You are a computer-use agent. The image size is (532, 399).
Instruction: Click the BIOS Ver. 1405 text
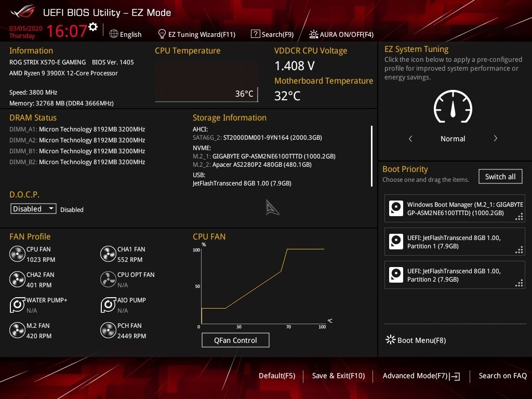113,62
